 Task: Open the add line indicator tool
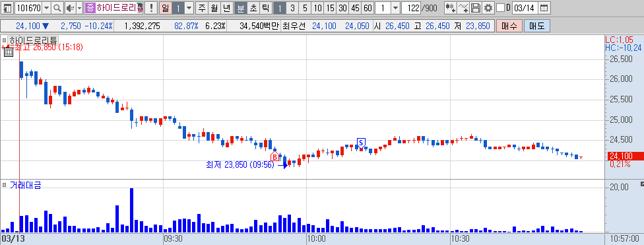tap(463, 8)
